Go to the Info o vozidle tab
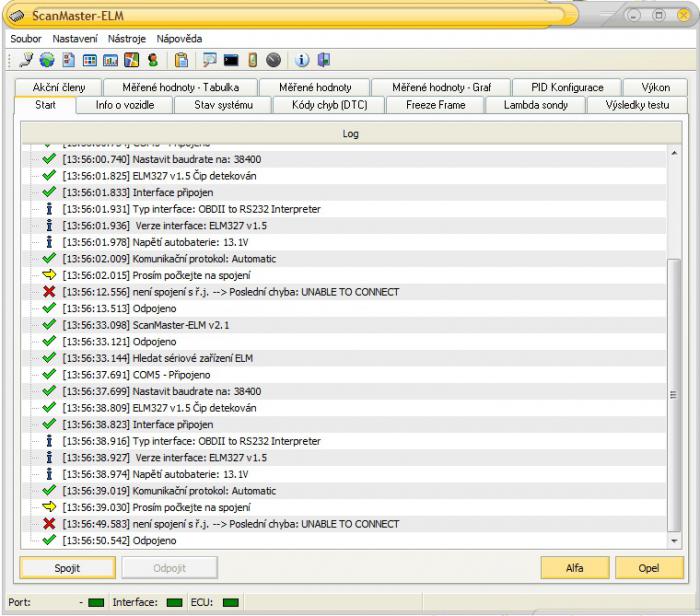The image size is (700, 616). pyautogui.click(x=126, y=104)
